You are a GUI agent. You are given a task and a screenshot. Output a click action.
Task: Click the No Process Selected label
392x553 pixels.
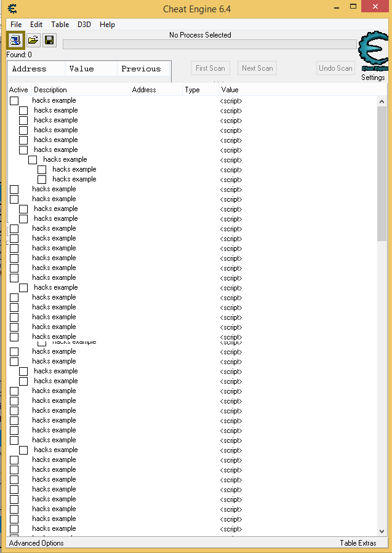coord(200,35)
